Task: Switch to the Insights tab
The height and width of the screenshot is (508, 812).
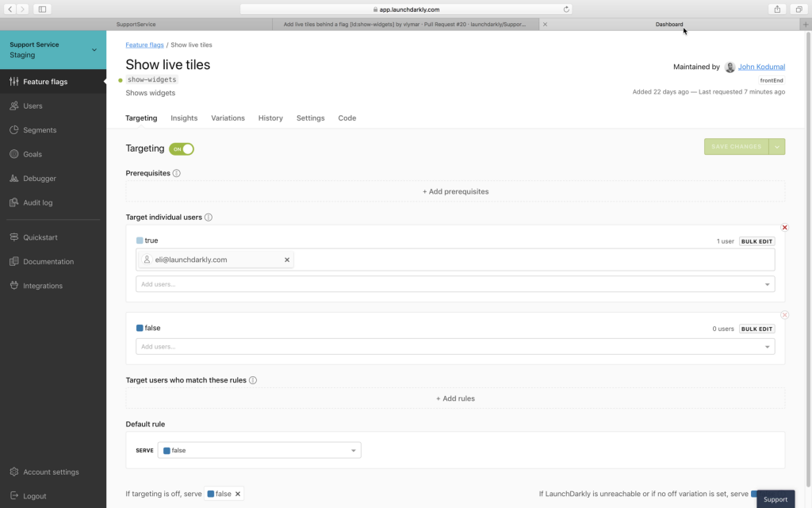Action: 183,117
